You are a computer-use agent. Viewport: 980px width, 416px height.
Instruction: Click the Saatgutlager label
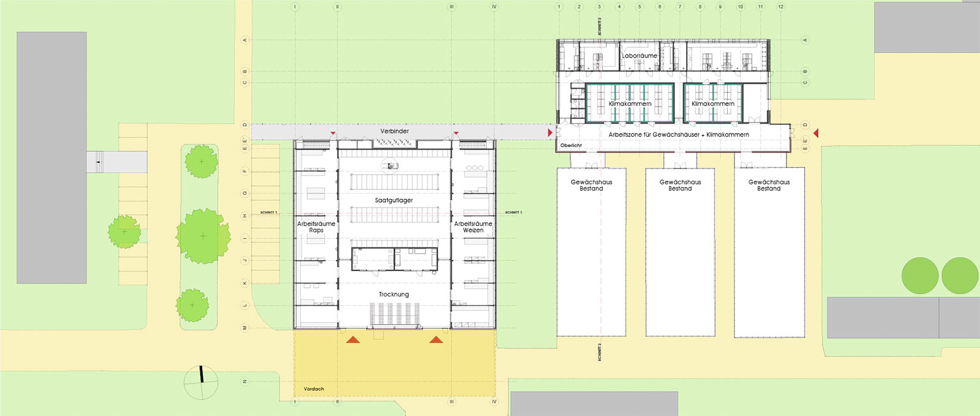[394, 200]
